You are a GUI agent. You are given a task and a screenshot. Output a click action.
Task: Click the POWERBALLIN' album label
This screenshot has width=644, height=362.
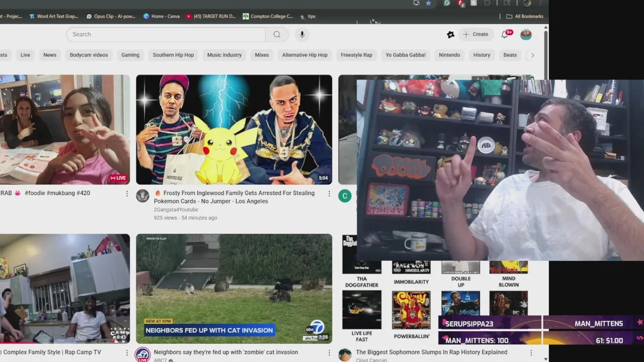coord(412,336)
